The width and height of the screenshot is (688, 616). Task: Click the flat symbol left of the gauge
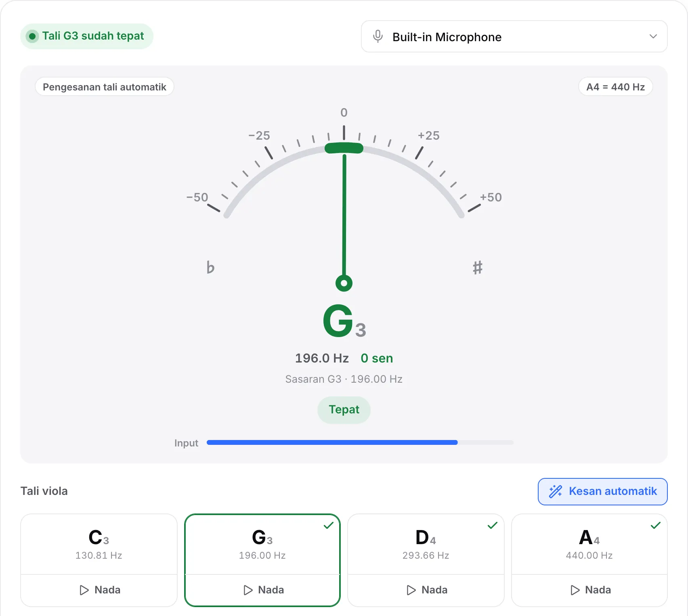coord(210,267)
